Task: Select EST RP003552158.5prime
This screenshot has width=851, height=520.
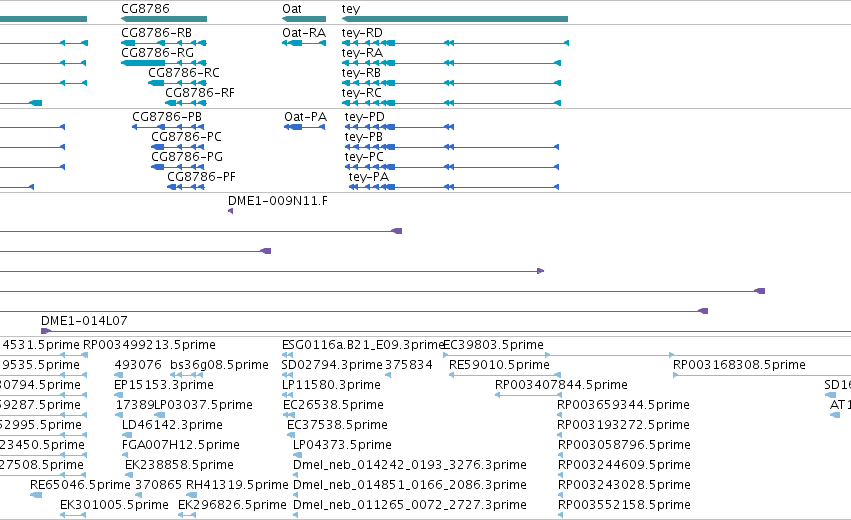Action: point(560,515)
